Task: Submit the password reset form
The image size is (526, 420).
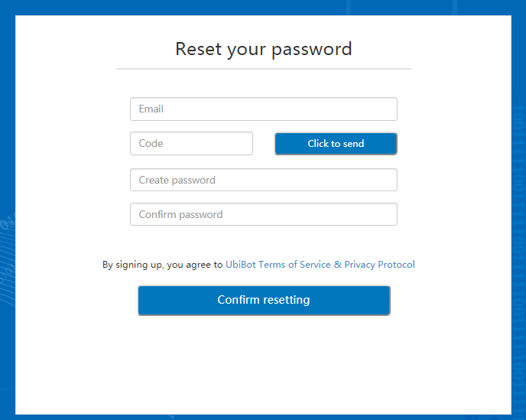Action: pyautogui.click(x=264, y=300)
